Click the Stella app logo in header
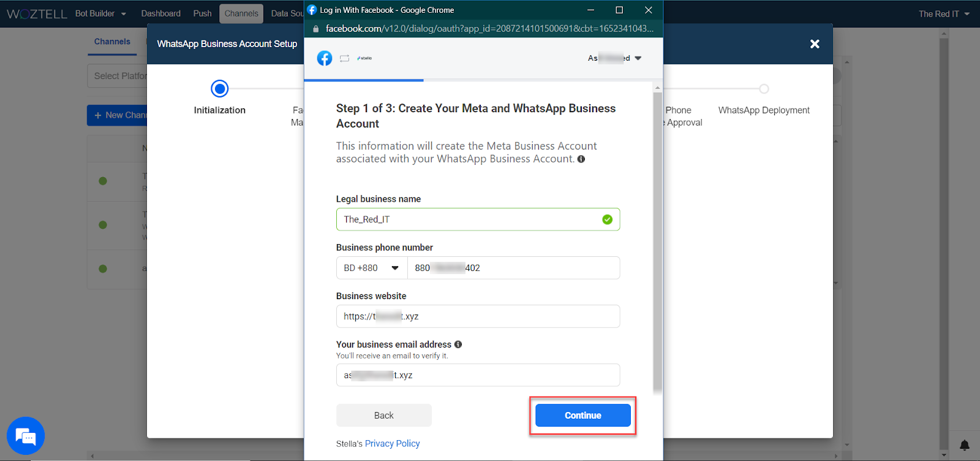 (364, 58)
